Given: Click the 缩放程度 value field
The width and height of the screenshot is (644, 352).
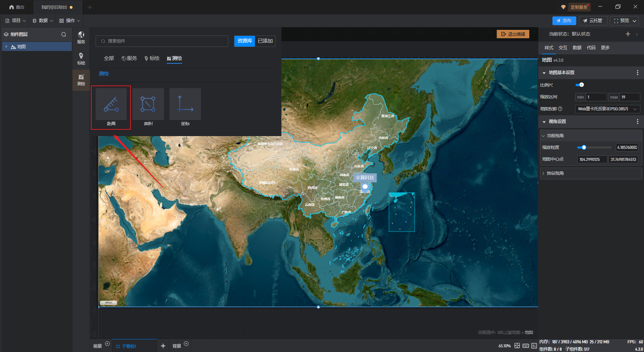Looking at the screenshot, I should click(627, 148).
